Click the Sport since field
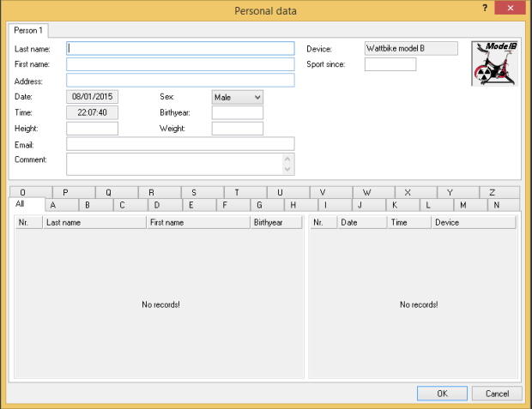The height and width of the screenshot is (409, 532). [x=390, y=64]
